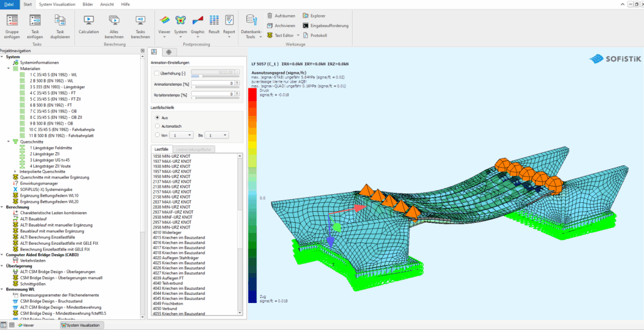
Task: Switch to the Start ribbon tab
Action: [x=28, y=4]
